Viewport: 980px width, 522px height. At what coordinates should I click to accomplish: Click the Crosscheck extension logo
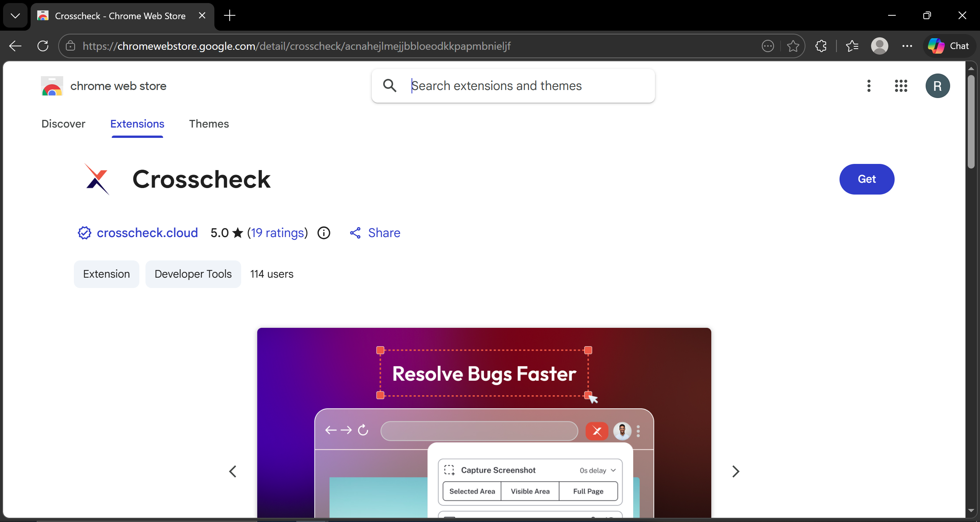point(96,179)
